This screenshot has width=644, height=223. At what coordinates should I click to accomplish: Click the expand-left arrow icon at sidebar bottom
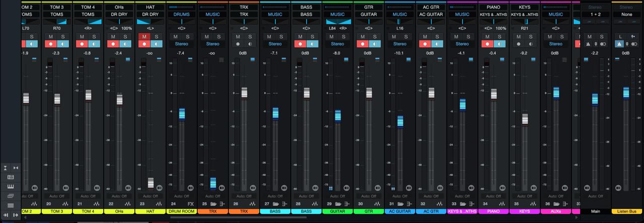coord(5,215)
